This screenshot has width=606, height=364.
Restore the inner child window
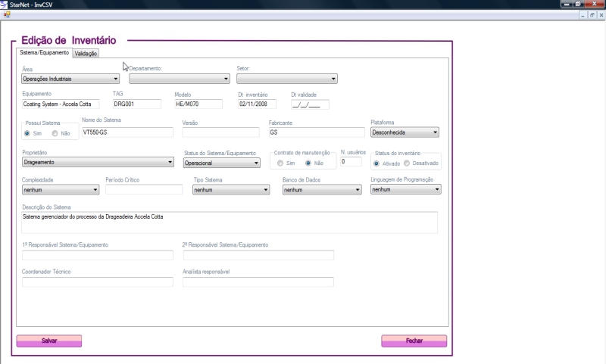[592, 14]
